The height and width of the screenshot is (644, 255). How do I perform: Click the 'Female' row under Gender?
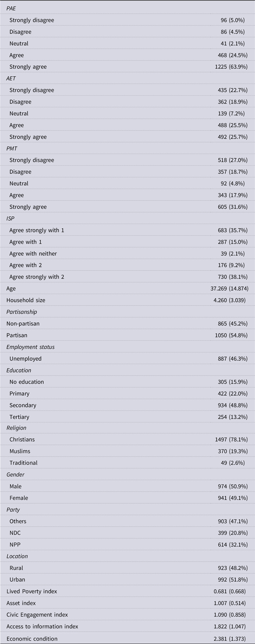pos(127,498)
